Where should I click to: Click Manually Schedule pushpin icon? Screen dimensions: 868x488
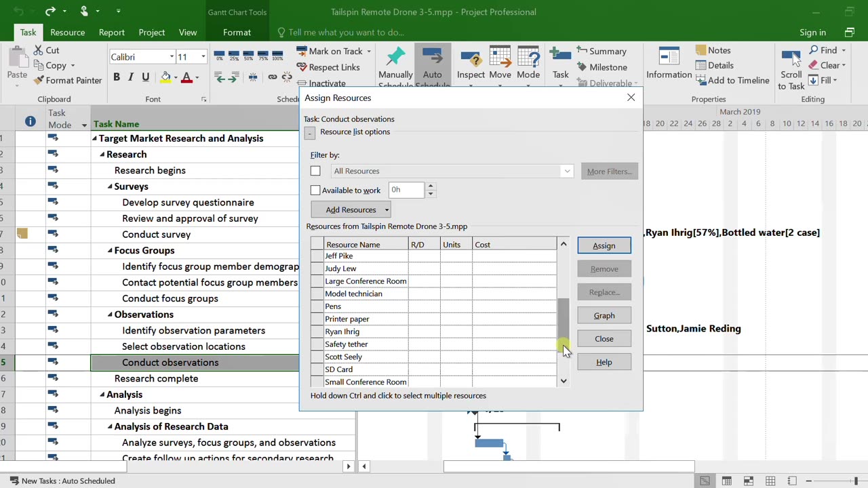[x=395, y=58]
